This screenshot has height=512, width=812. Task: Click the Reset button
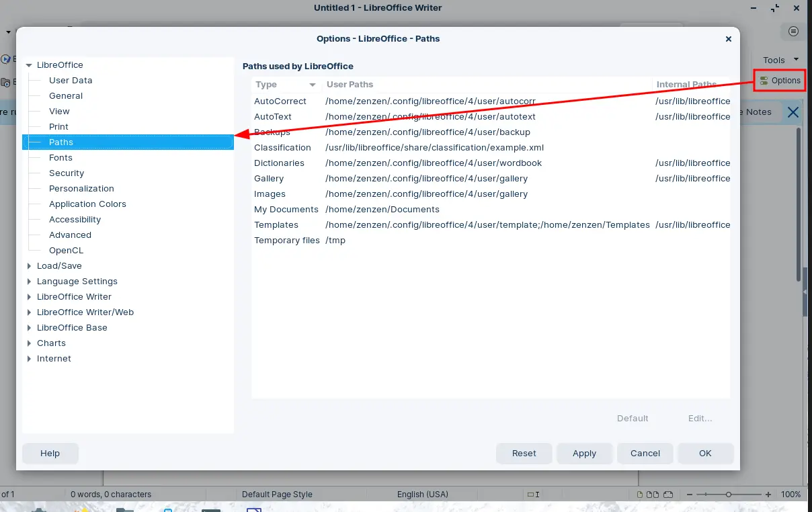click(x=524, y=454)
